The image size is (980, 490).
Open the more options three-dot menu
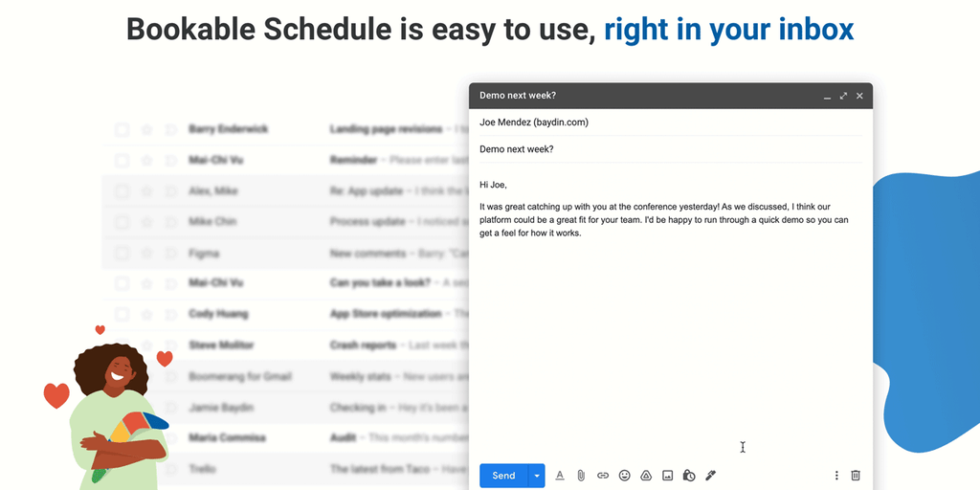point(836,476)
